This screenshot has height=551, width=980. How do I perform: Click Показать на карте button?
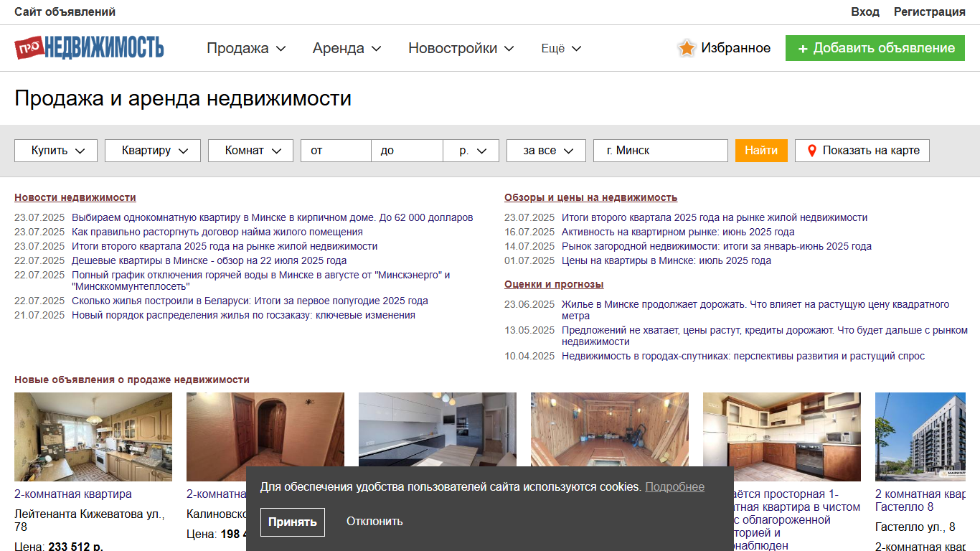coord(862,151)
